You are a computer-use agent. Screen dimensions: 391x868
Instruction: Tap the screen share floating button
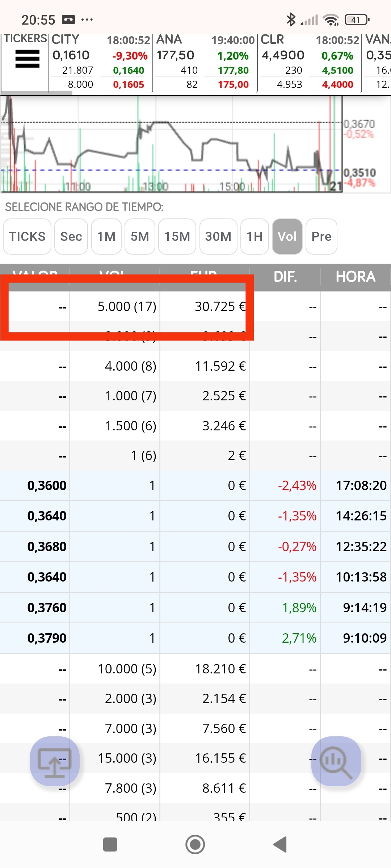(x=55, y=761)
